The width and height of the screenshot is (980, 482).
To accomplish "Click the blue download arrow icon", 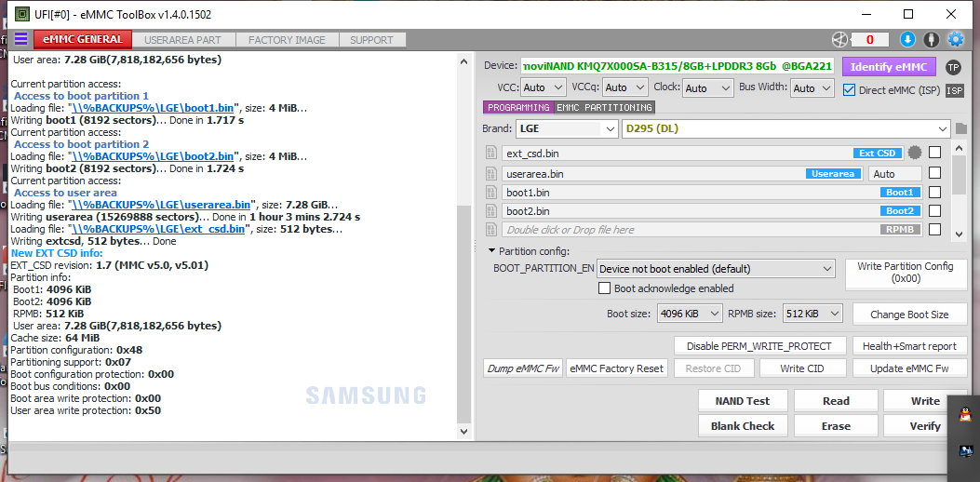I will (x=907, y=39).
